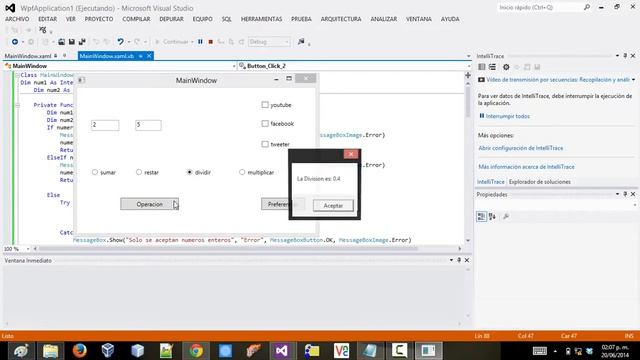
Task: Click the second number field containing 5
Action: pos(148,125)
